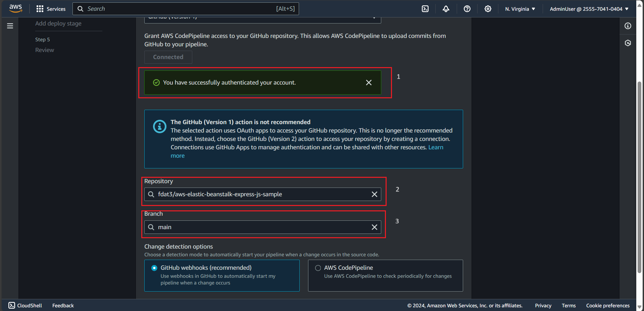Open the Terms link
Viewport: 644px width, 311px height.
568,305
